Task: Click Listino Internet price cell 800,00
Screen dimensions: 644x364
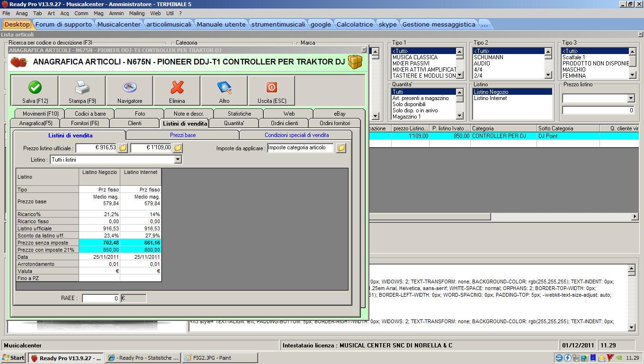Action: tap(141, 250)
